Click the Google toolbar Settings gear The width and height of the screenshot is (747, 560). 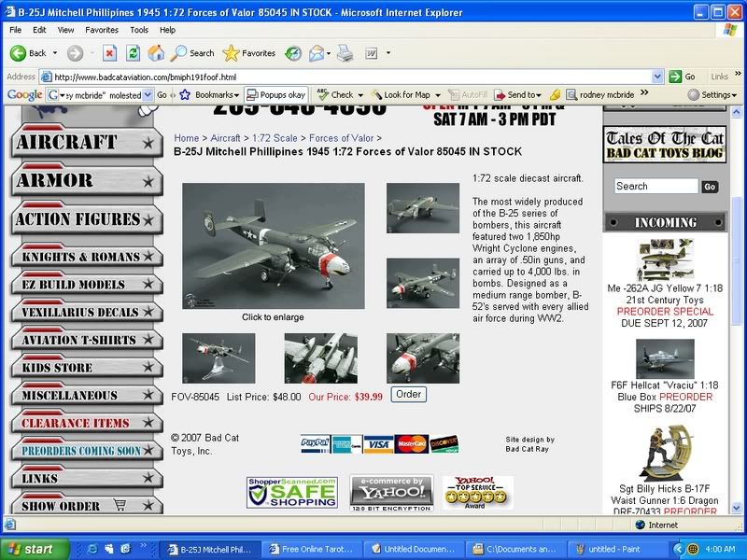tap(694, 95)
